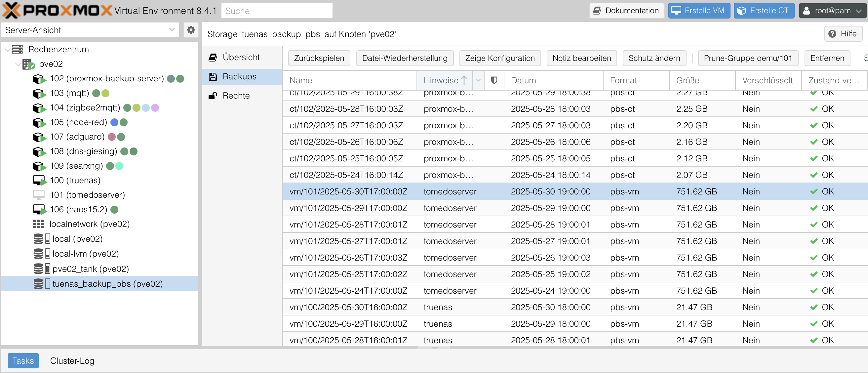Viewport: 868px width, 373px height.
Task: Select the localnetwork (pve02) grid icon
Action: coord(38,224)
